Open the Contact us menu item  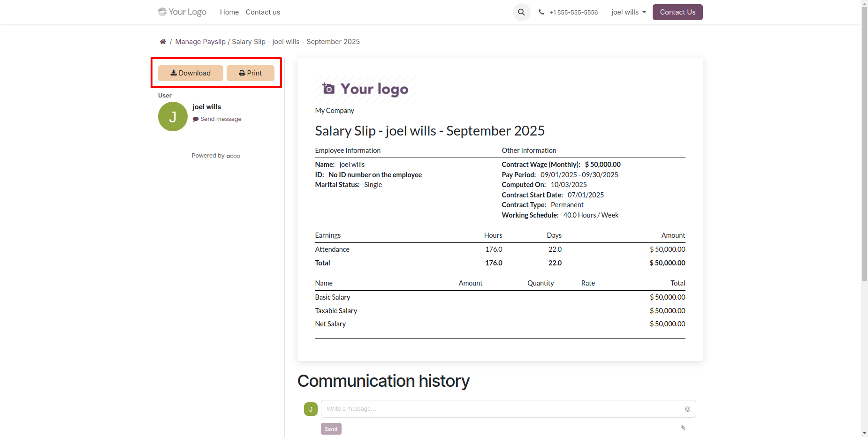tap(263, 12)
